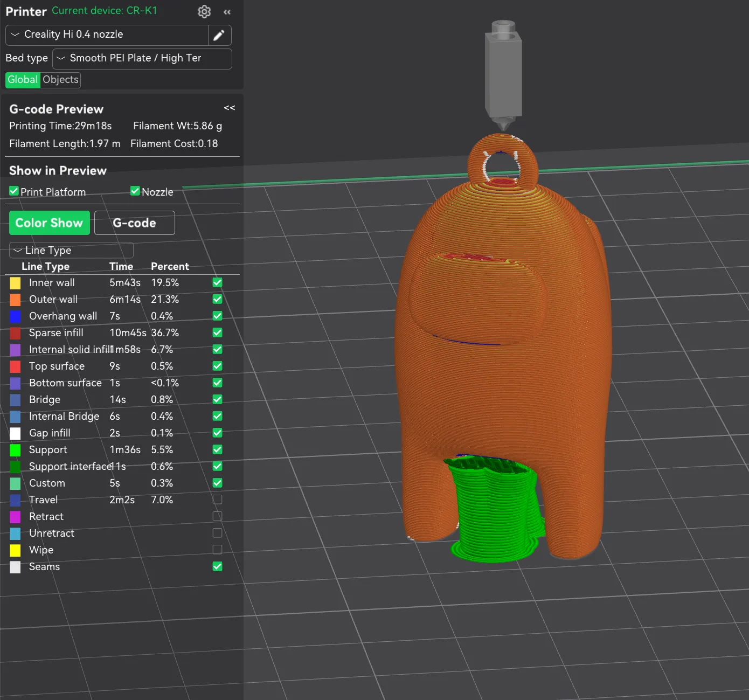Disable the Sparse infill checkbox
749x700 pixels.
[217, 332]
